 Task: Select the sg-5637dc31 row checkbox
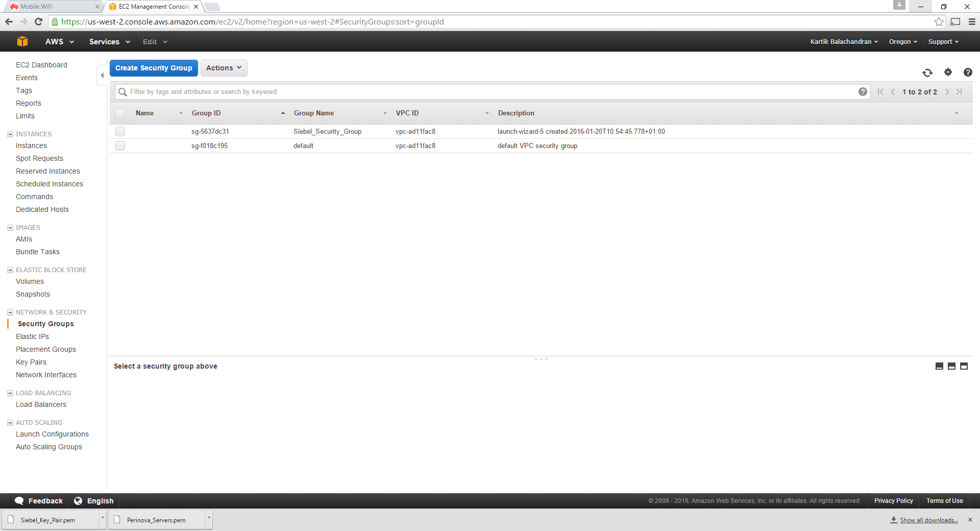pyautogui.click(x=120, y=131)
